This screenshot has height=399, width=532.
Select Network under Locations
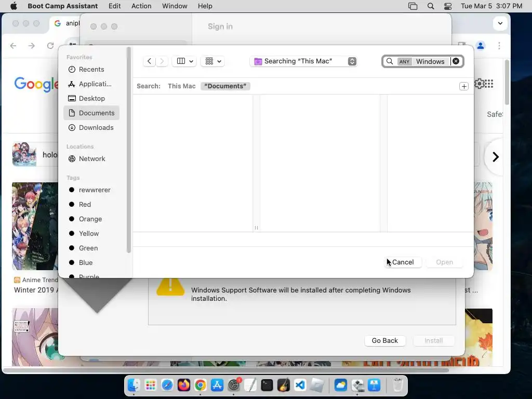(91, 159)
